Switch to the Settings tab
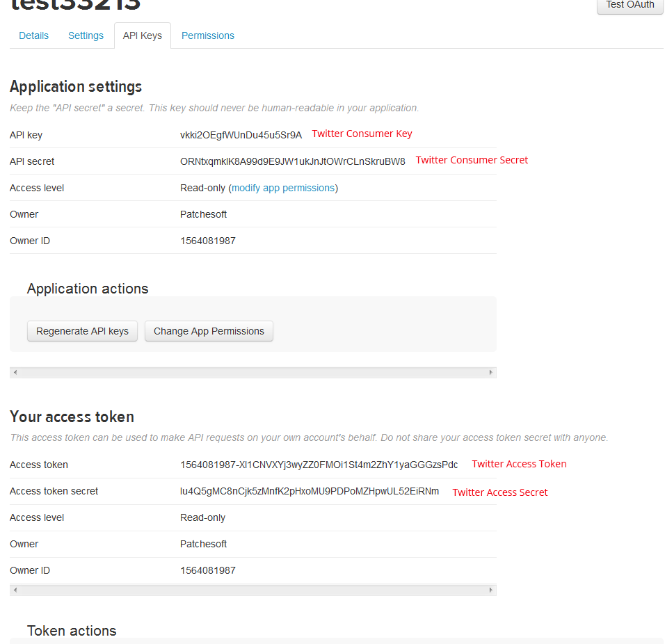This screenshot has height=644, width=665. tap(86, 35)
